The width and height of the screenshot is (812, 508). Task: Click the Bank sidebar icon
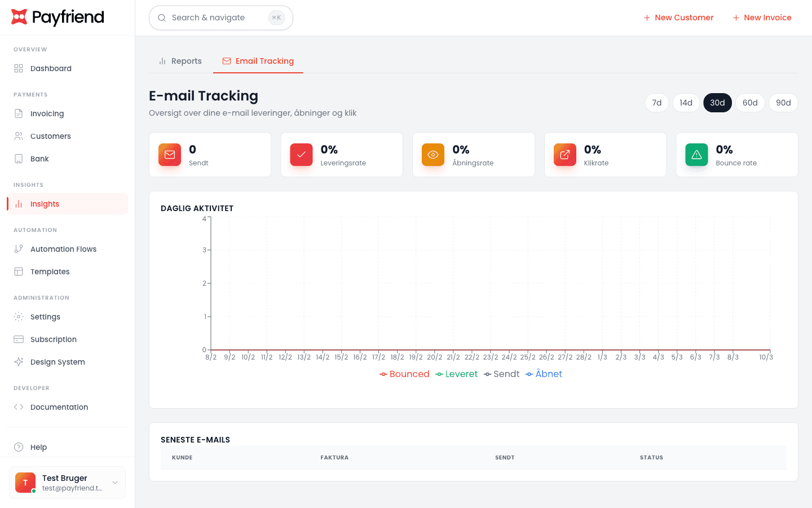point(19,159)
